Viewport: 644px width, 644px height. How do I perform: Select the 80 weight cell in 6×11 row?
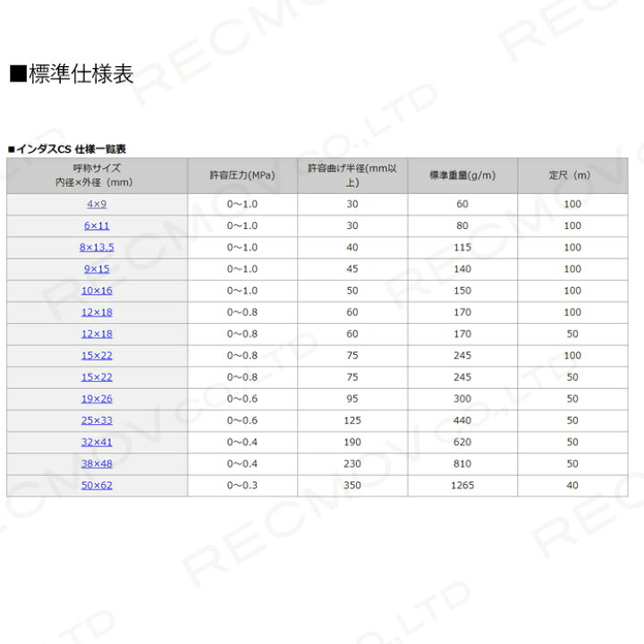[462, 226]
